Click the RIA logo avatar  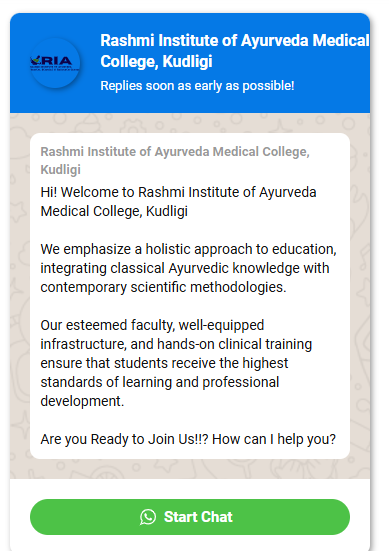(55, 63)
